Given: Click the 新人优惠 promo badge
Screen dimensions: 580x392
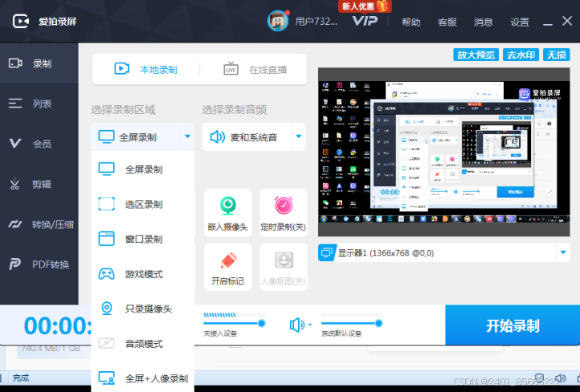Looking at the screenshot, I should coord(365,6).
